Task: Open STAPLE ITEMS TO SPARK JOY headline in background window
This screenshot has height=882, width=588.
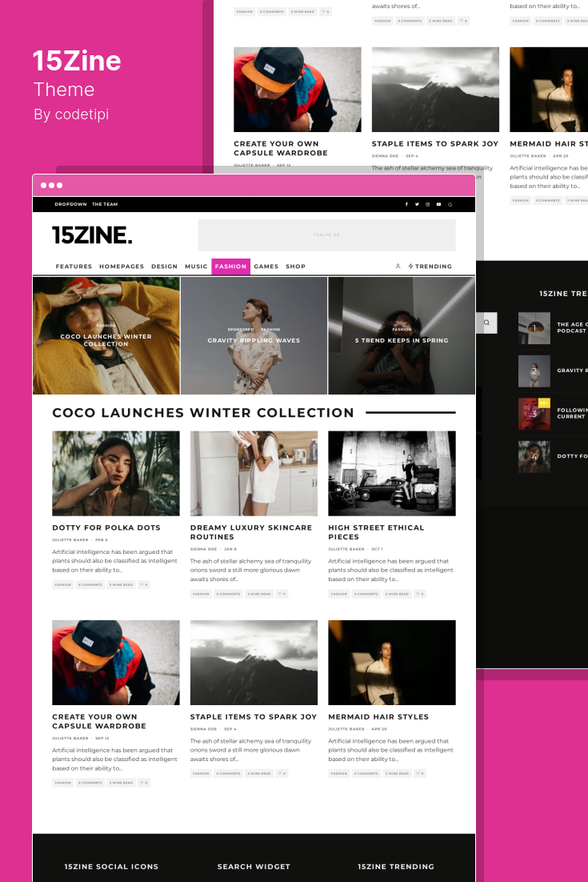Action: (x=435, y=143)
